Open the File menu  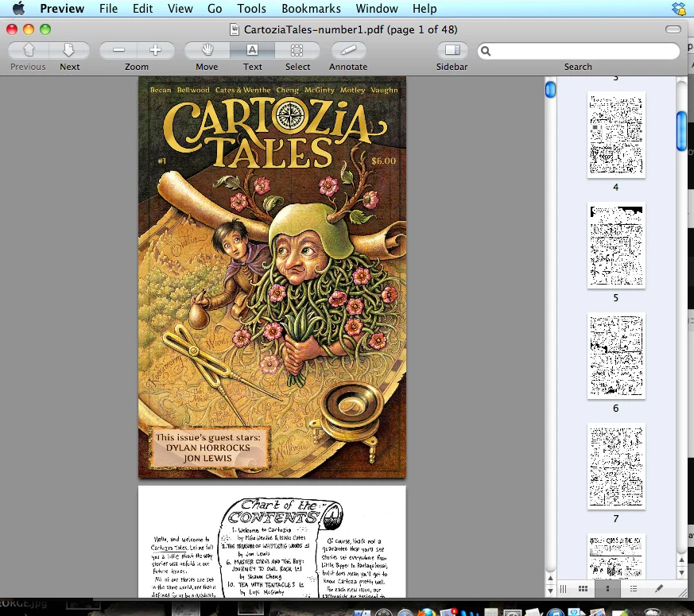(108, 9)
